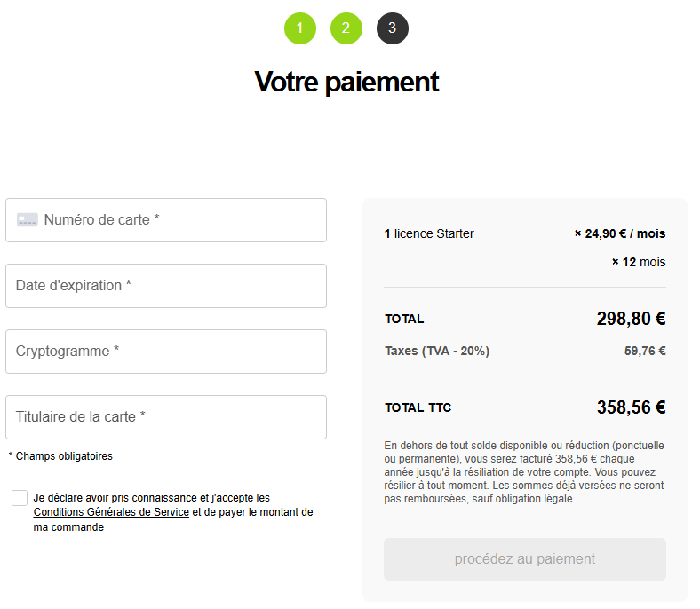Click the credit card icon in card field

point(27,220)
